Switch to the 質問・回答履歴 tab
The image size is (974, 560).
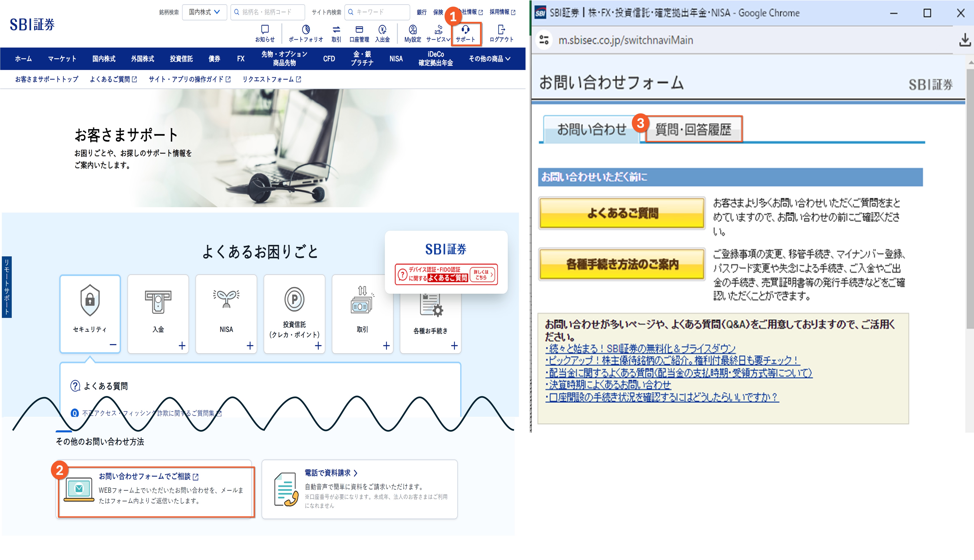click(x=693, y=130)
